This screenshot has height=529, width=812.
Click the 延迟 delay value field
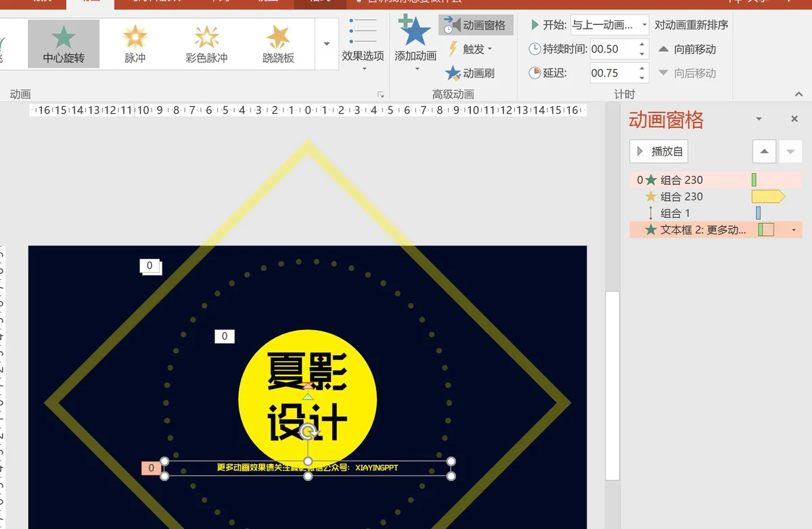click(x=613, y=73)
